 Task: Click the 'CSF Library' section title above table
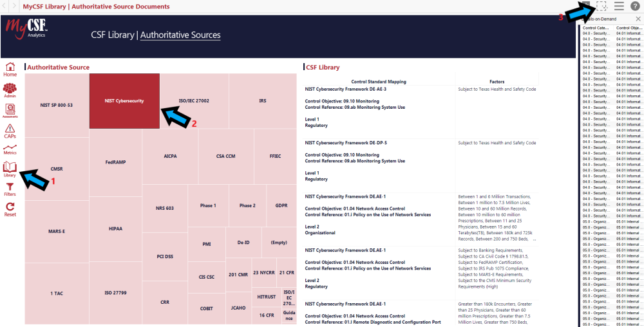(x=323, y=68)
